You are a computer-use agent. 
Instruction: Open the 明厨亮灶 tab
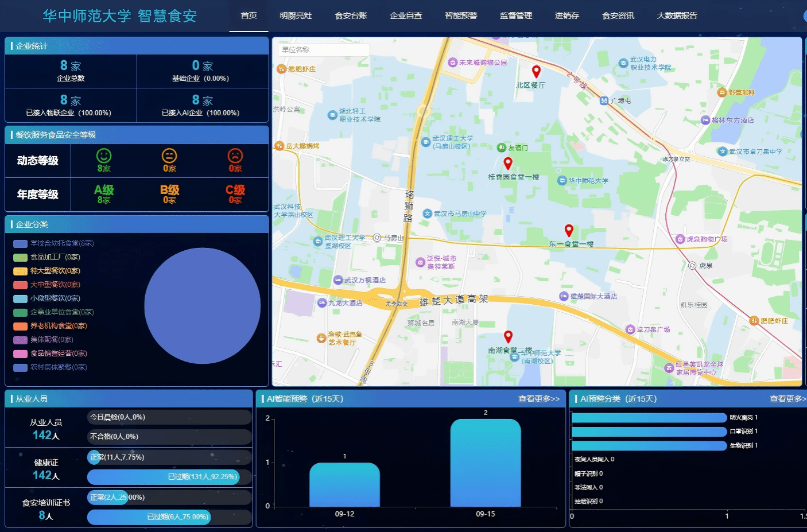tap(296, 15)
